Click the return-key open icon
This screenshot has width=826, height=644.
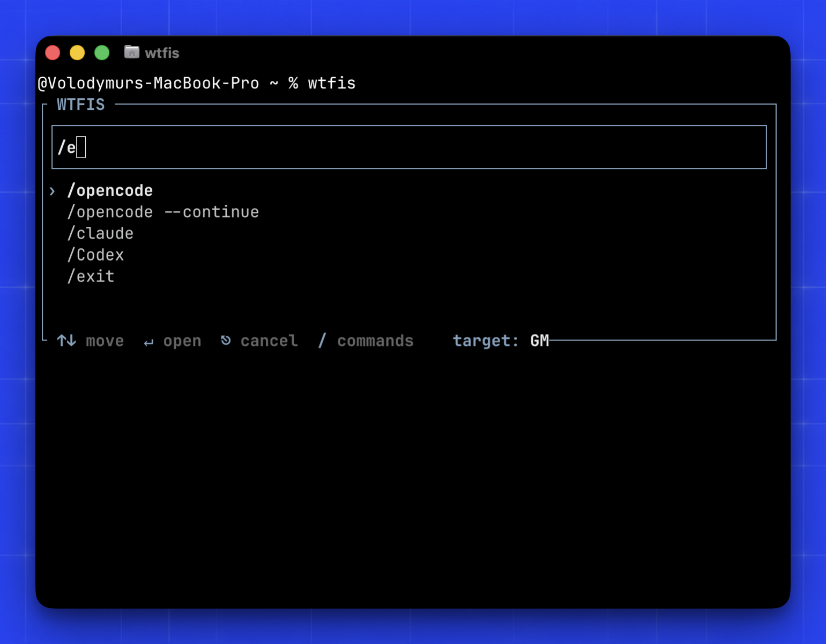(x=148, y=342)
